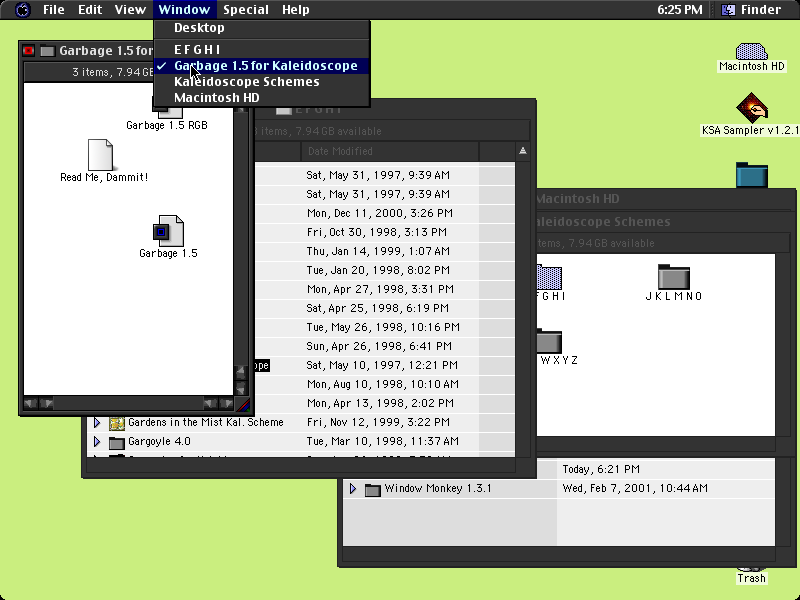Select the Gargoyle 4.0 folder icon
This screenshot has height=600, width=800.
tap(117, 442)
